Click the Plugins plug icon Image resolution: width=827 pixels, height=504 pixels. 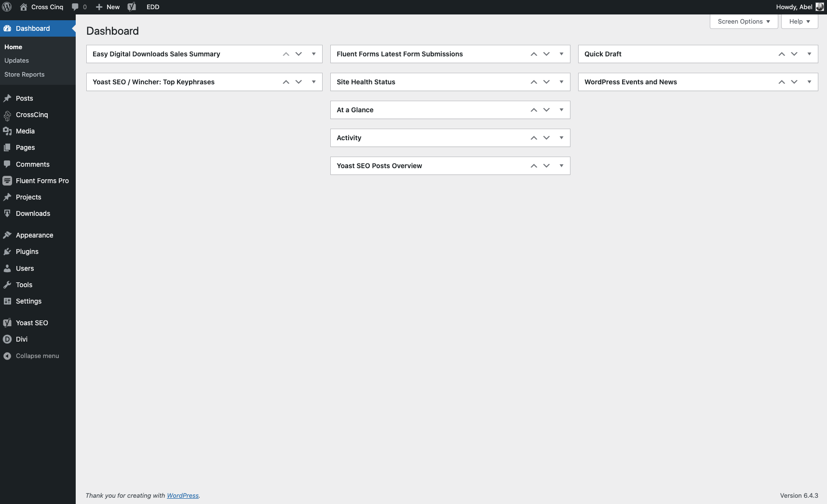(x=7, y=252)
